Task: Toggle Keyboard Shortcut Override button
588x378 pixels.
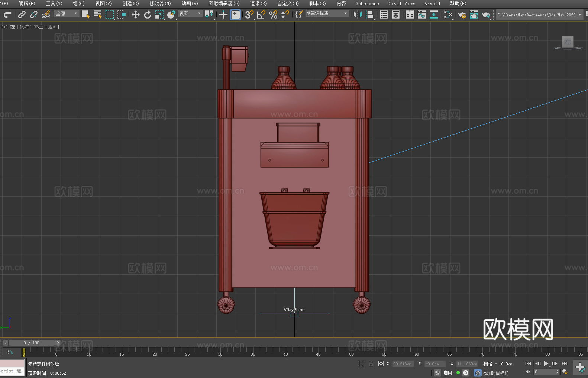Action: [x=235, y=14]
